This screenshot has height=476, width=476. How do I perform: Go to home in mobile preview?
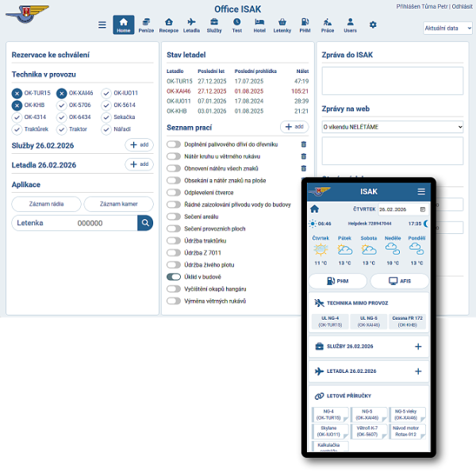[315, 209]
